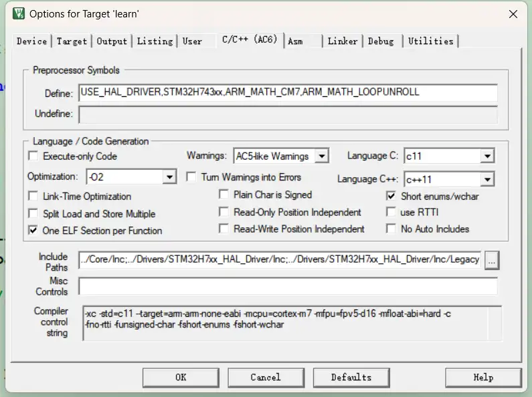Image resolution: width=532 pixels, height=397 pixels.
Task: Toggle Link-Time Optimization checkbox
Action: 33,196
